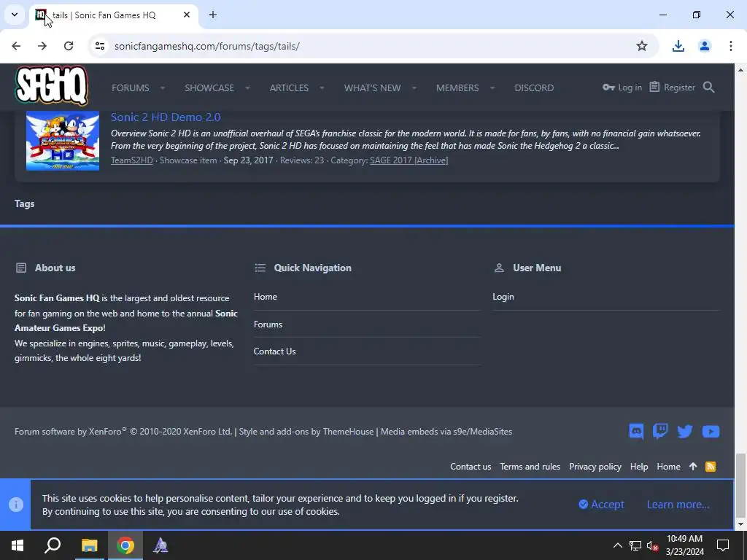This screenshot has width=747, height=560.
Task: Open the orange RSS feed icon
Action: pos(711,467)
